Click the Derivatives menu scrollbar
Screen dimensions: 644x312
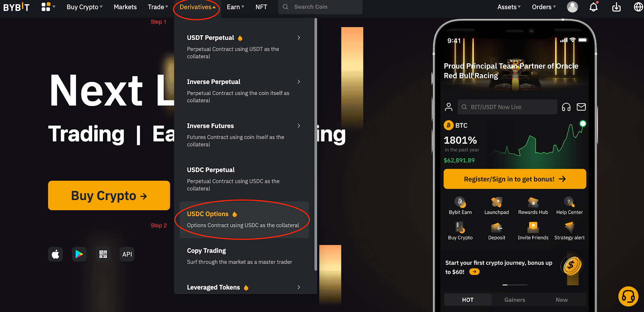click(x=316, y=145)
